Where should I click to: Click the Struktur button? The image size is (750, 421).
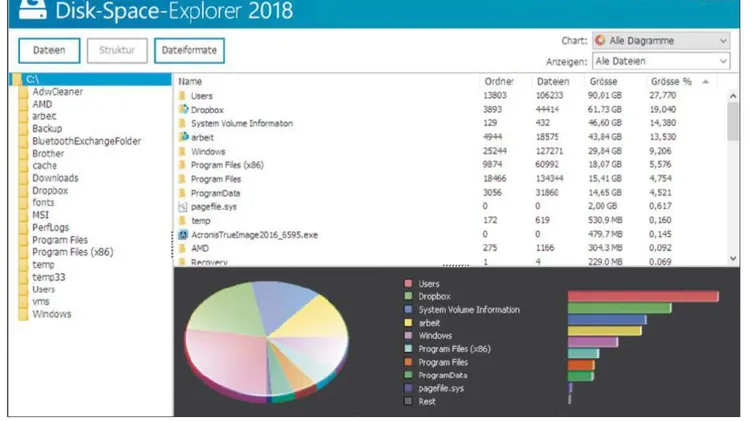point(117,50)
